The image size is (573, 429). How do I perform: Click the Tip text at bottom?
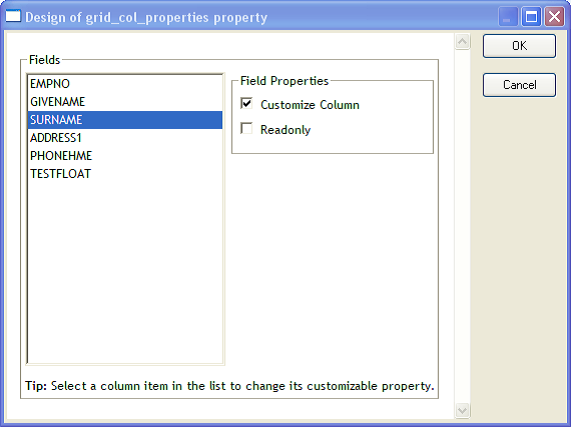coord(229,386)
